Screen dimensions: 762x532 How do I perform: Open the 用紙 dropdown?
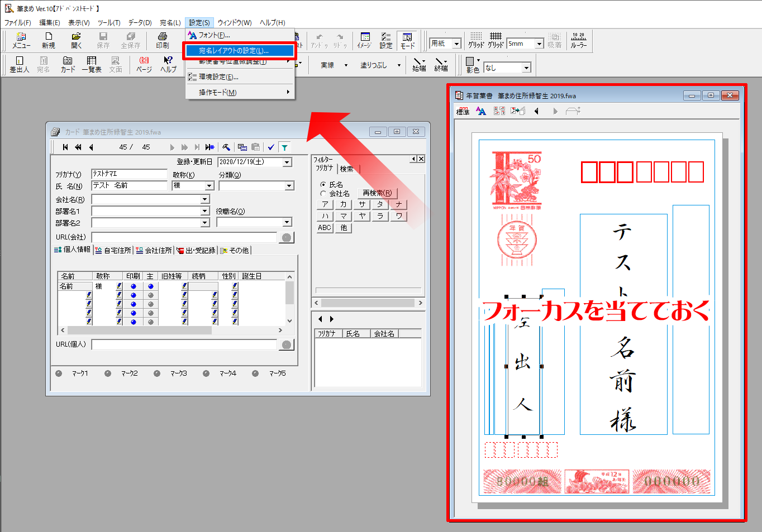(456, 44)
